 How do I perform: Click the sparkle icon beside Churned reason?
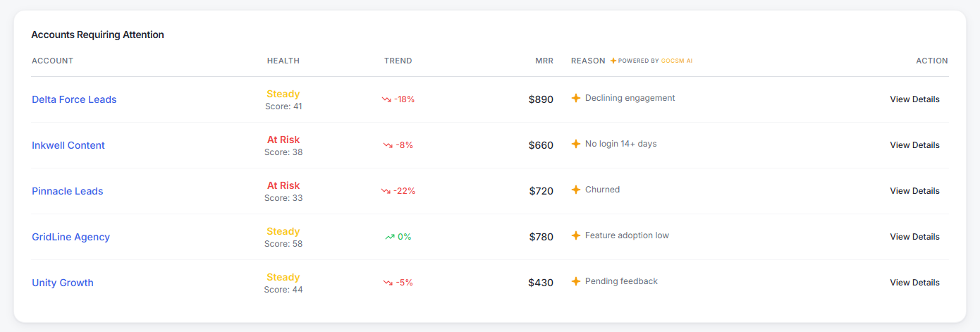pos(576,190)
